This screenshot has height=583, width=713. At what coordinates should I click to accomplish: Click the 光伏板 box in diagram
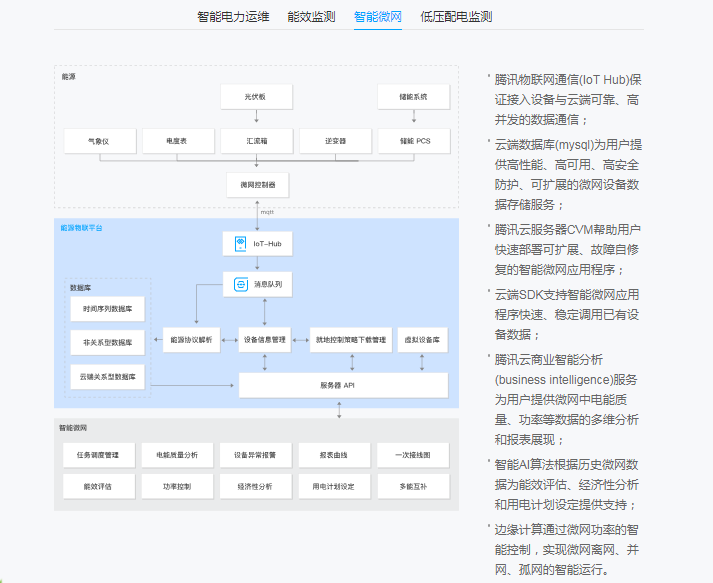pos(256,96)
